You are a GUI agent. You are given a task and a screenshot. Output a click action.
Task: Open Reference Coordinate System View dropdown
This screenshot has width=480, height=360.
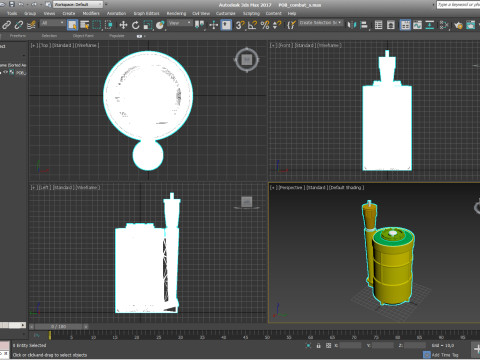tap(180, 23)
